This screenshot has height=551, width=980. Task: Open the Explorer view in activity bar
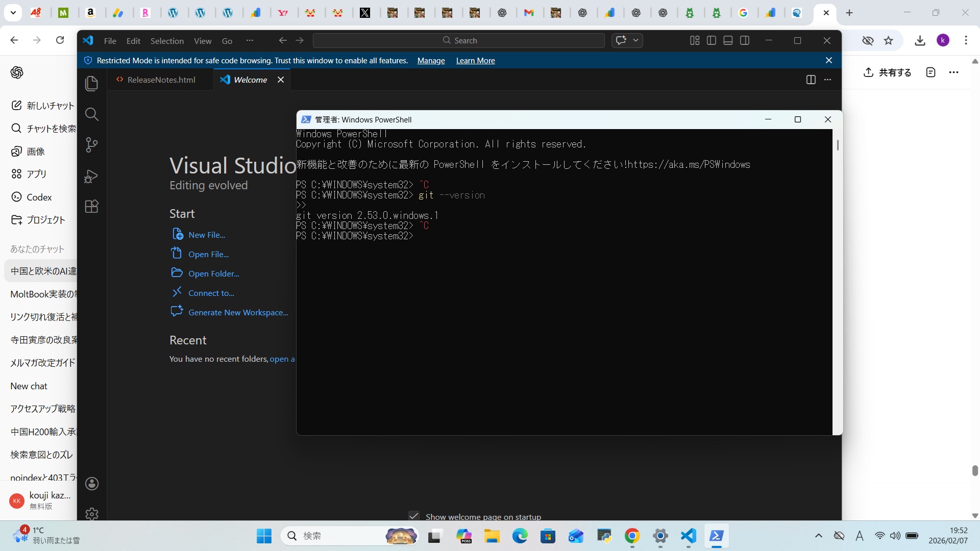point(92,84)
